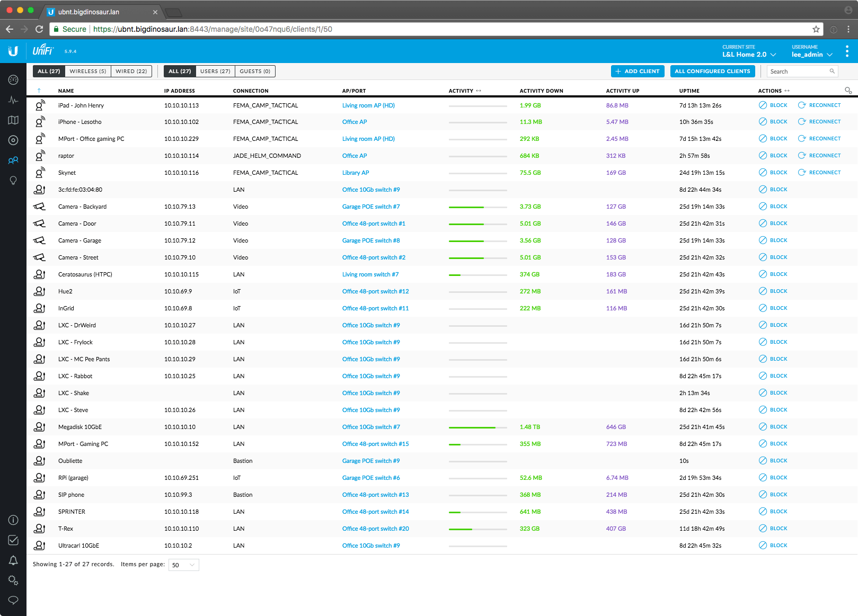The width and height of the screenshot is (858, 616).
Task: Expand the Current Site L&L Home dropdown
Action: pos(749,55)
